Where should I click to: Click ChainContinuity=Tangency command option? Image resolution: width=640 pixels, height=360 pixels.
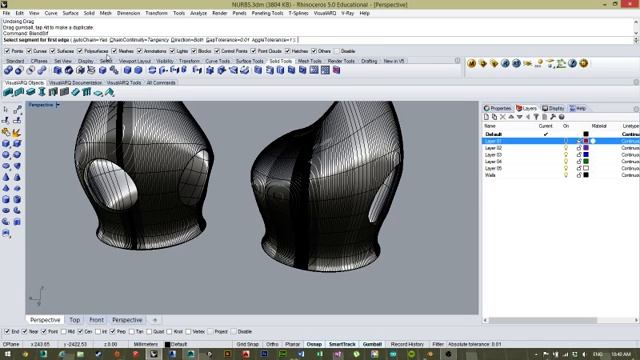[139, 40]
